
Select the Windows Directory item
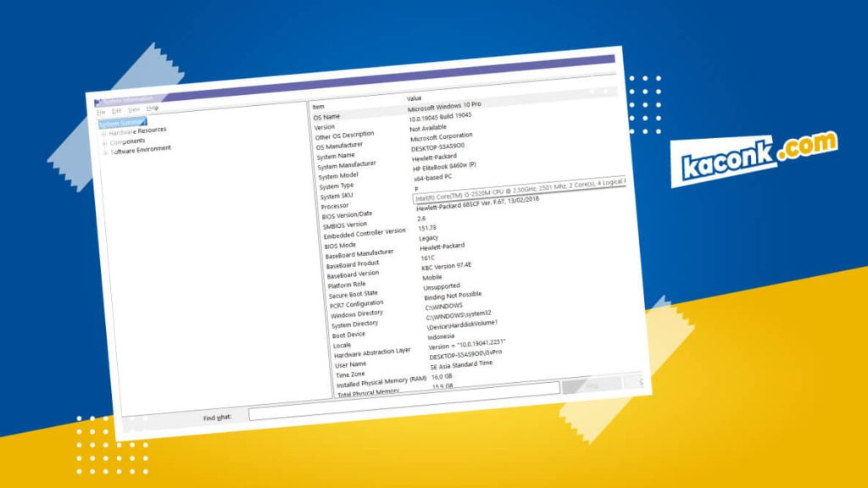click(357, 314)
